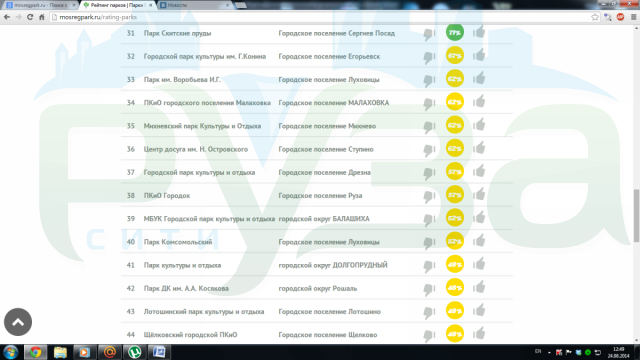Screen dimensions: 640x360
Task: Click городской округ Рошаль text
Action: coord(318,289)
